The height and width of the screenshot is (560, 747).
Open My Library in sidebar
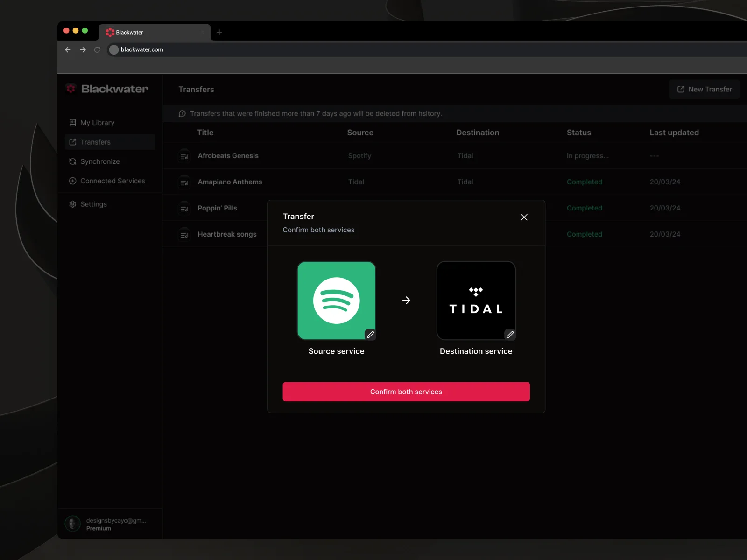click(110, 123)
